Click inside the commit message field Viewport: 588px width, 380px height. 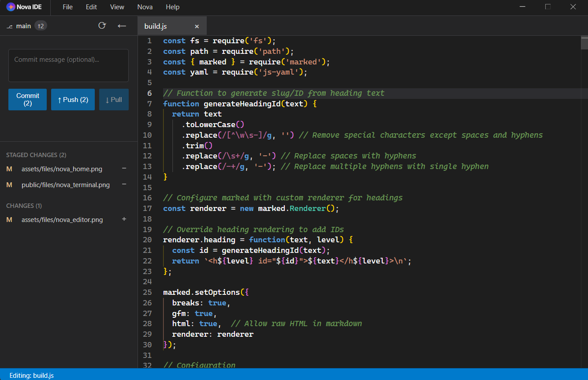click(x=68, y=65)
